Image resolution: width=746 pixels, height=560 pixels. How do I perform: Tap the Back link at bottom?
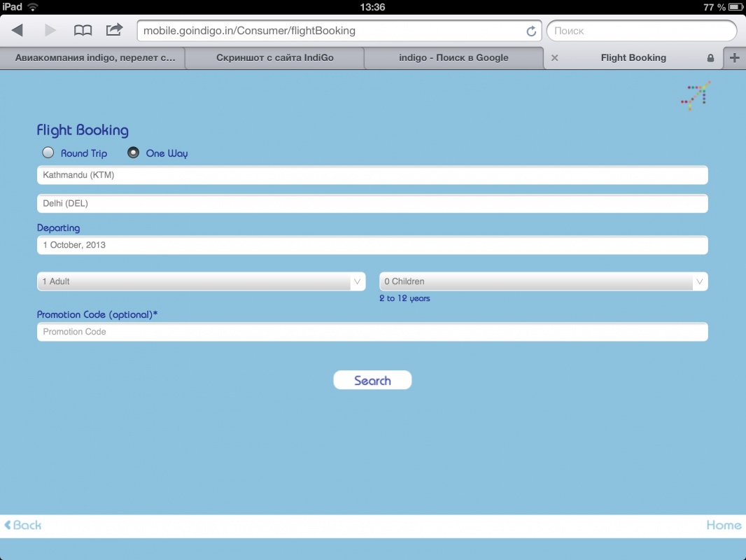click(x=23, y=525)
